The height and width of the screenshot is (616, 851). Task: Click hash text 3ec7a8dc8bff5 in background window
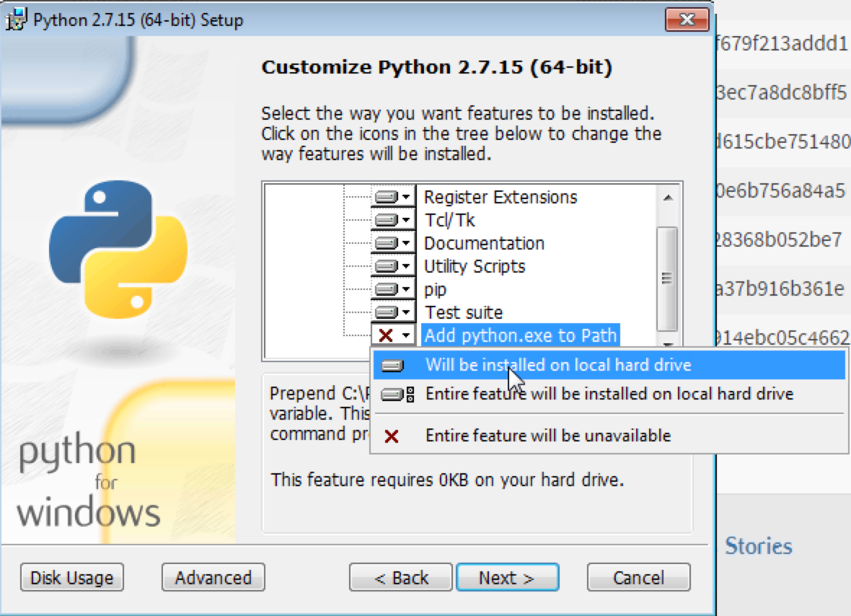click(782, 92)
